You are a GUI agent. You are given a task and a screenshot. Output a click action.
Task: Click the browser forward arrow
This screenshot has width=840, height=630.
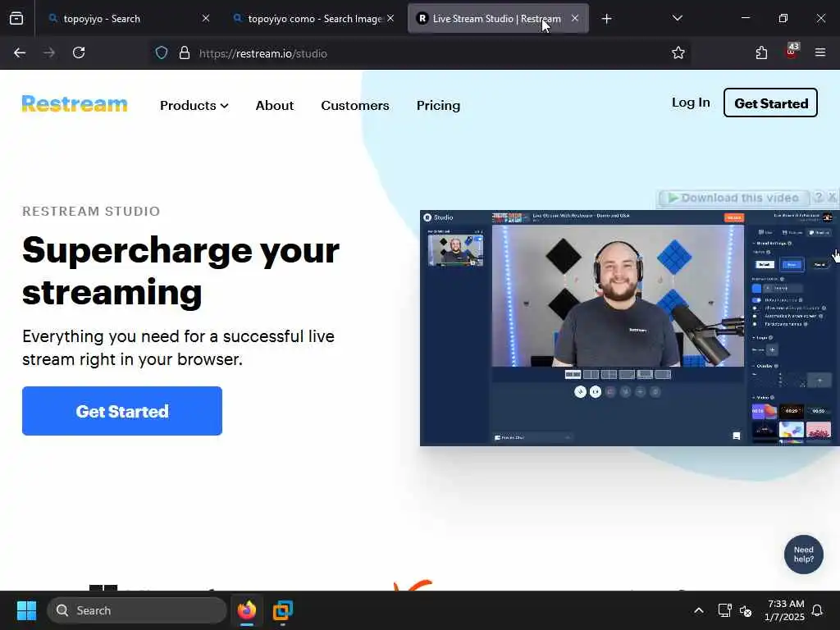pos(49,53)
